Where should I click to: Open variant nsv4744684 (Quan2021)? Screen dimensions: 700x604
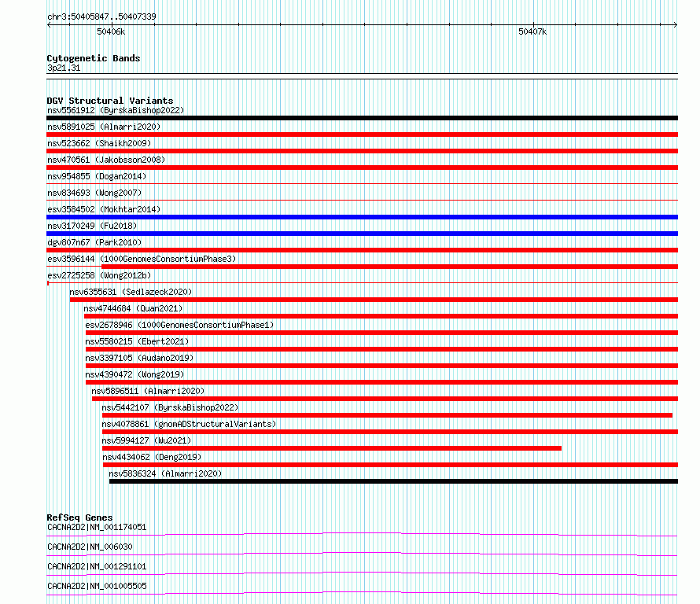133,308
